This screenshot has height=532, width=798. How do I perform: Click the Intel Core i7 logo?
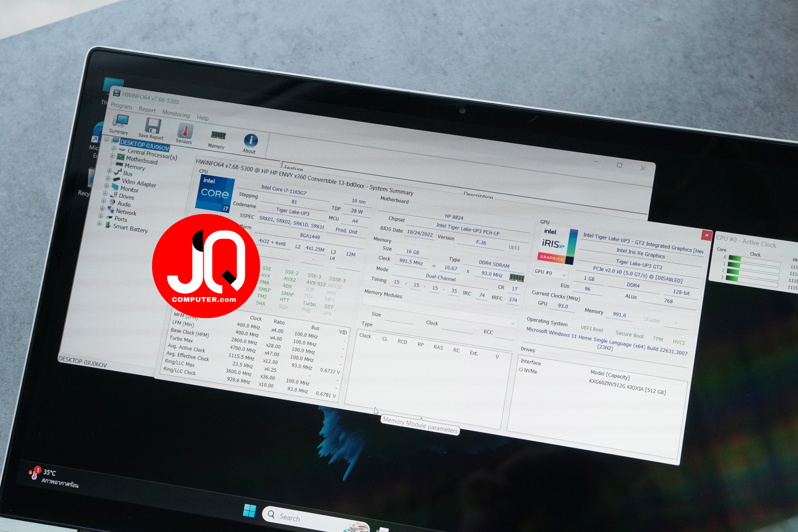tap(215, 194)
